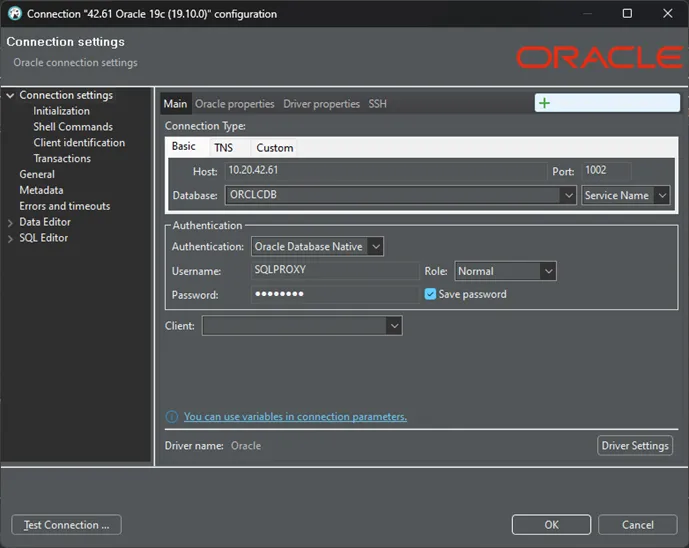Click the Test Connection button

(x=66, y=525)
